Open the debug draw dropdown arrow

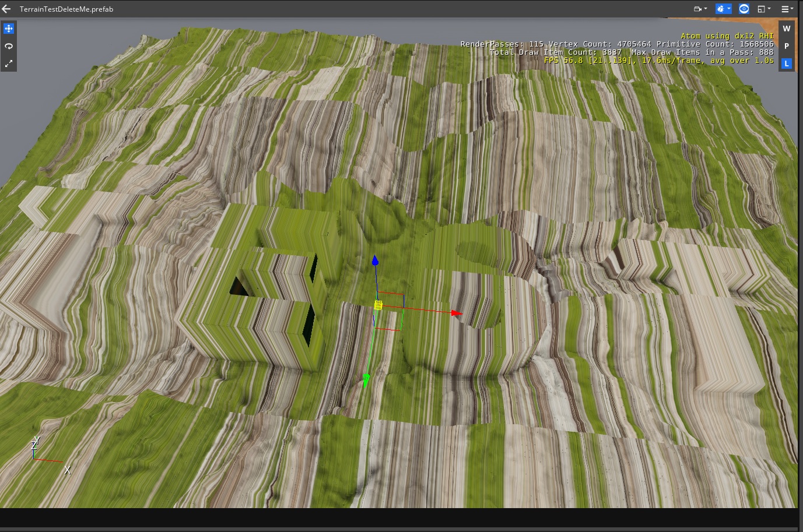click(729, 9)
